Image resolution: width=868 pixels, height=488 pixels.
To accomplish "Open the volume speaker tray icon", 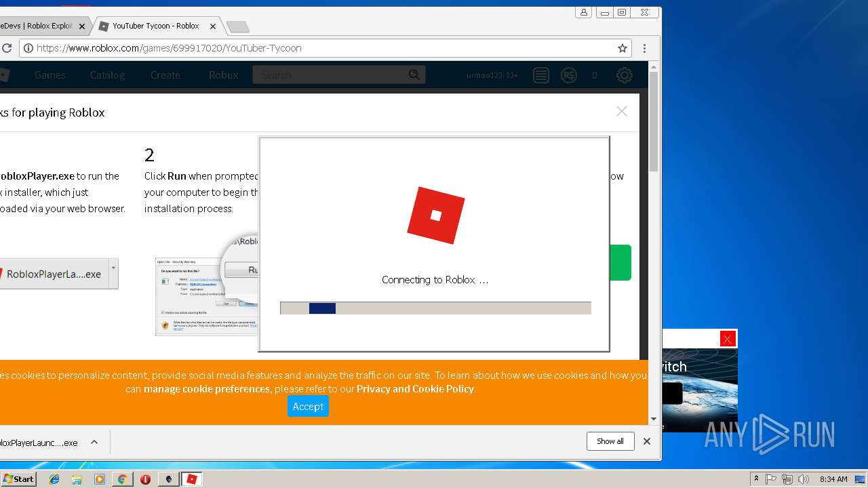I will (804, 479).
